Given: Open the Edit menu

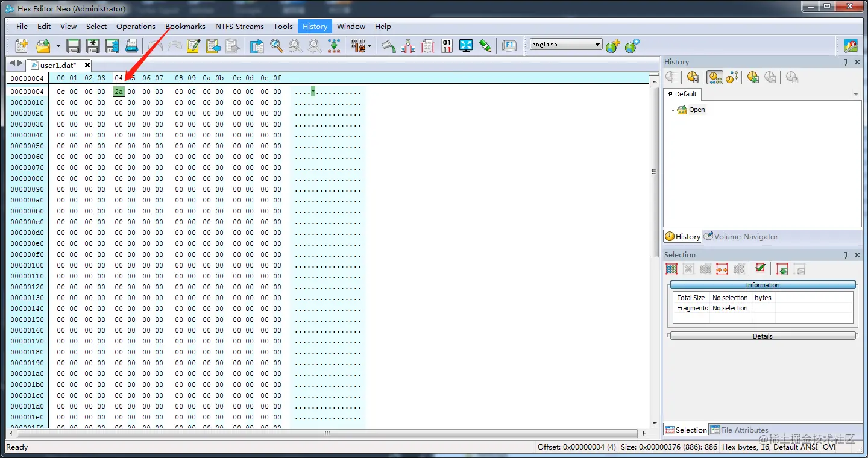Looking at the screenshot, I should pyautogui.click(x=44, y=26).
